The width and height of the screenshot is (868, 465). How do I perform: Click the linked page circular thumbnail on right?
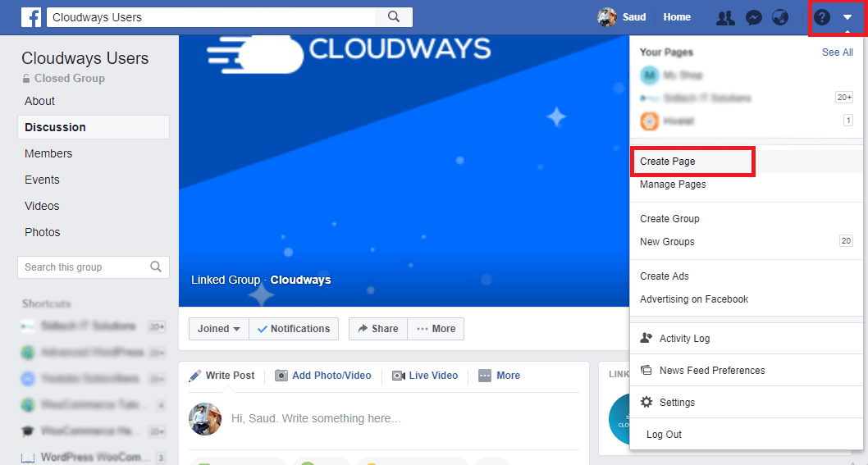tap(619, 419)
